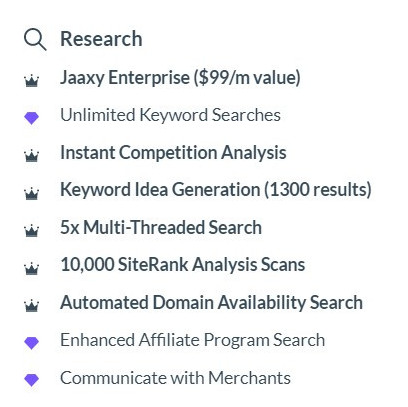
Task: Click crown icon beside Jaaxy Enterprise
Action: [x=32, y=81]
